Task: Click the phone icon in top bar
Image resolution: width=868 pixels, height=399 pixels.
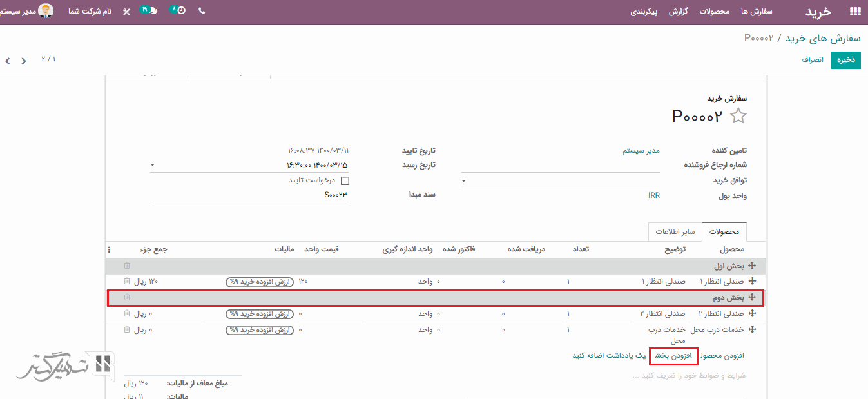Action: pyautogui.click(x=202, y=11)
